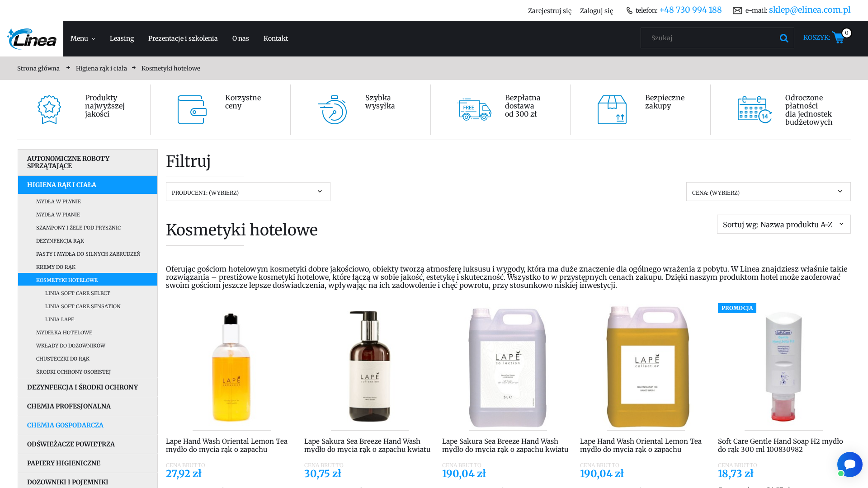Select Mydła w płynie category
868x488 pixels.
[58, 202]
